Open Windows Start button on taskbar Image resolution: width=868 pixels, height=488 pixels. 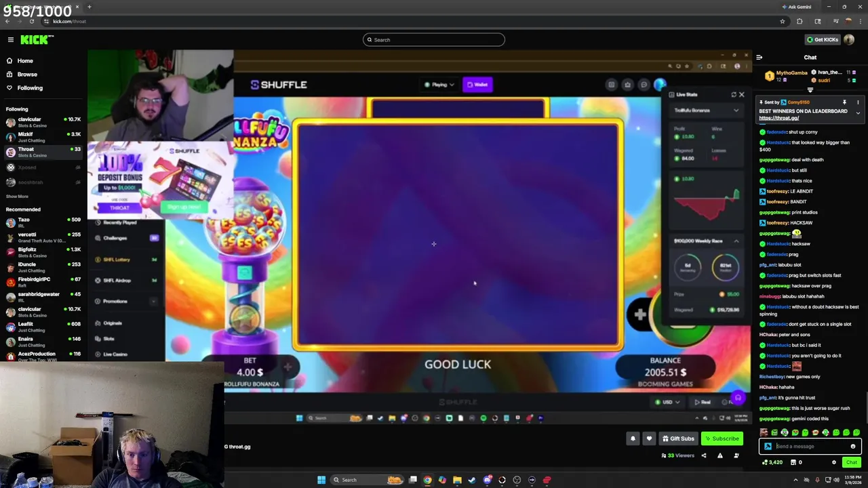pyautogui.click(x=321, y=480)
